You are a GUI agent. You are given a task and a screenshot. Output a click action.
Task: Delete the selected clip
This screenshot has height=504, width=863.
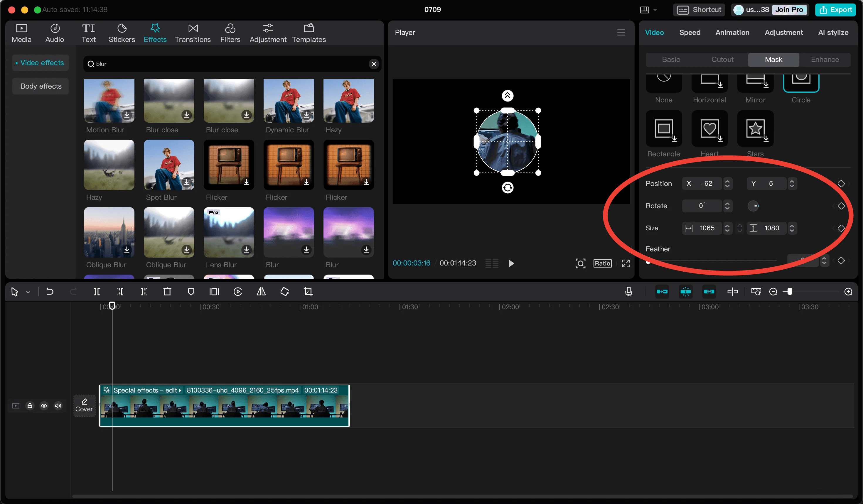167,292
